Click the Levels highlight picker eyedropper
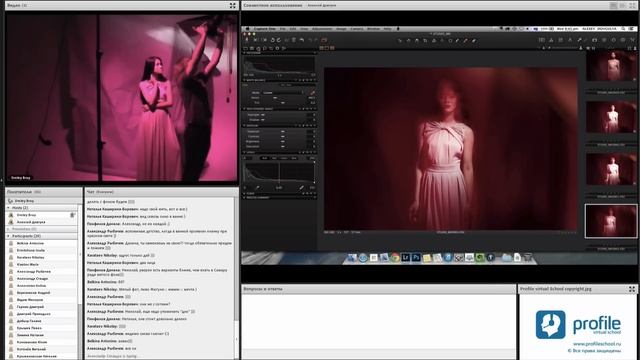 click(301, 188)
